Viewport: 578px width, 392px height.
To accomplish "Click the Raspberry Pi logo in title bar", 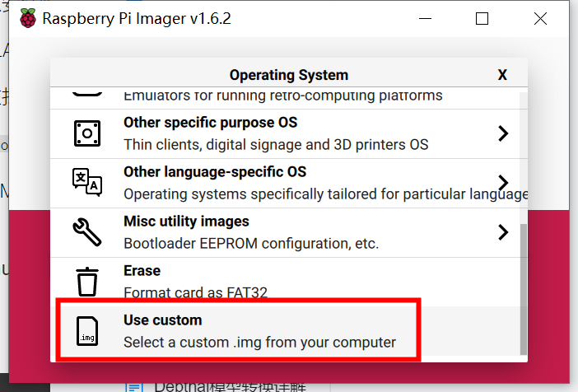I will [x=28, y=19].
